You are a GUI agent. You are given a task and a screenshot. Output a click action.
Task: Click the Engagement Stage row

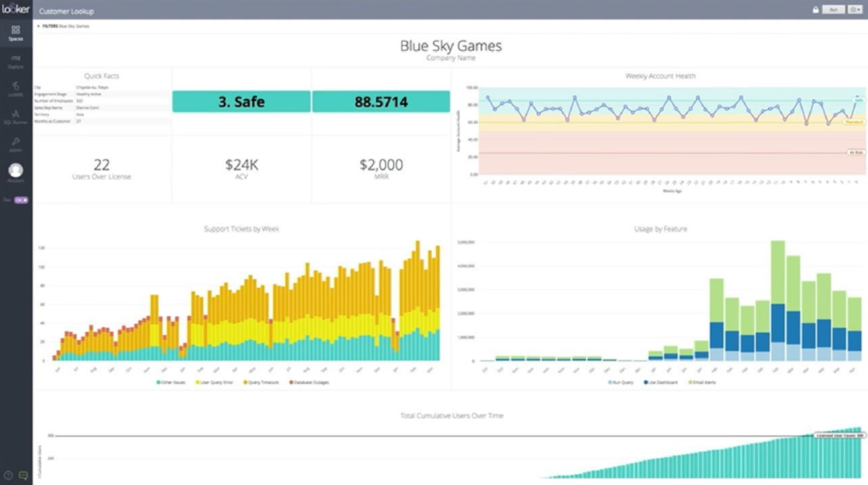pyautogui.click(x=103, y=94)
